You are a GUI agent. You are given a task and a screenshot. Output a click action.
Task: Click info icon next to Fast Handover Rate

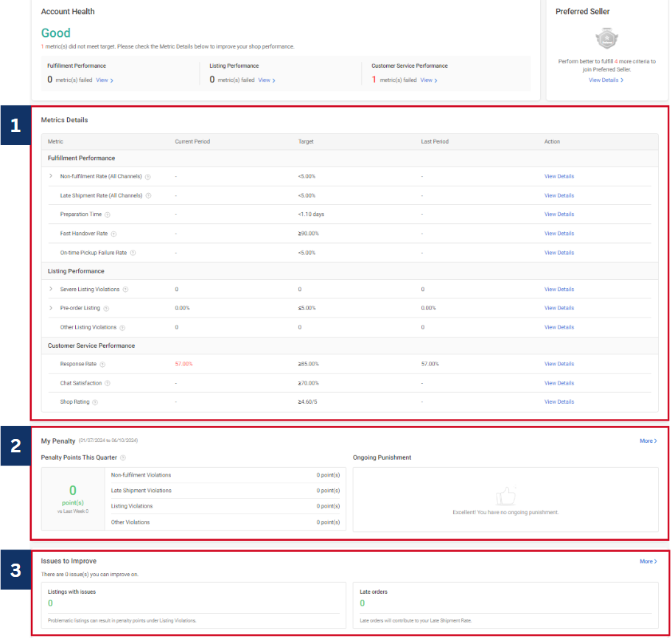[113, 234]
